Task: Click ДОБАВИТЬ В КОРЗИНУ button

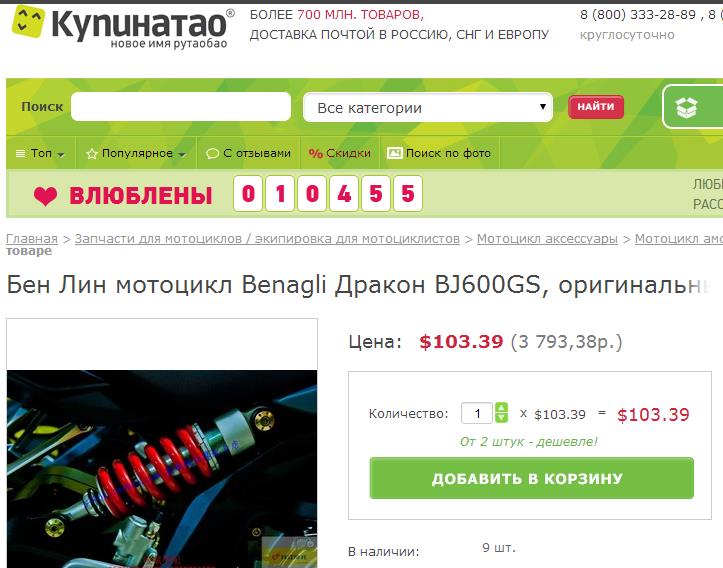Action: [532, 478]
